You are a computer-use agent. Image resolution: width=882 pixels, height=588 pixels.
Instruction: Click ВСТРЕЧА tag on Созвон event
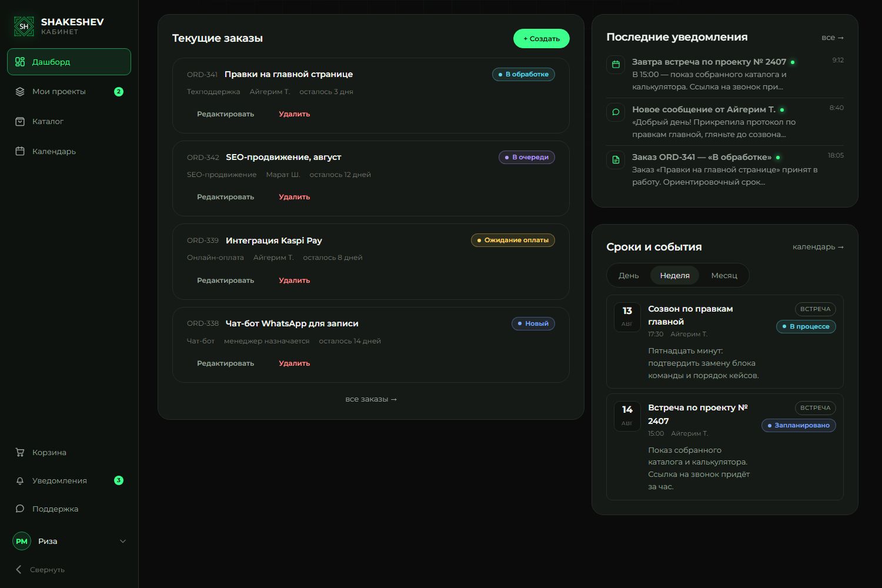[x=816, y=309]
